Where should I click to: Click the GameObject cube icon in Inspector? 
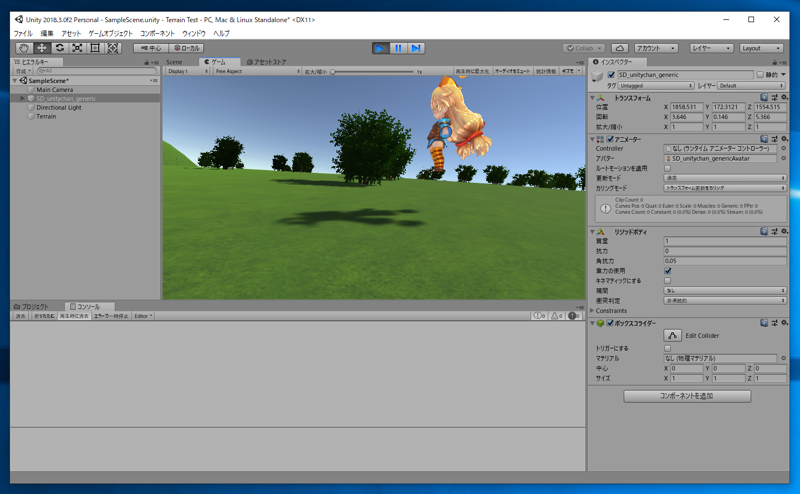point(597,77)
